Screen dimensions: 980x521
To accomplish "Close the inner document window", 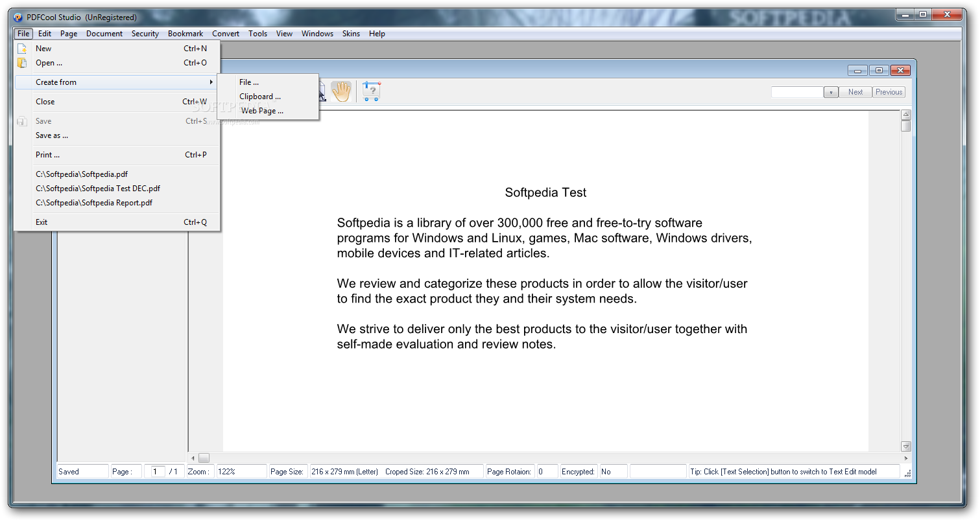I will [900, 71].
